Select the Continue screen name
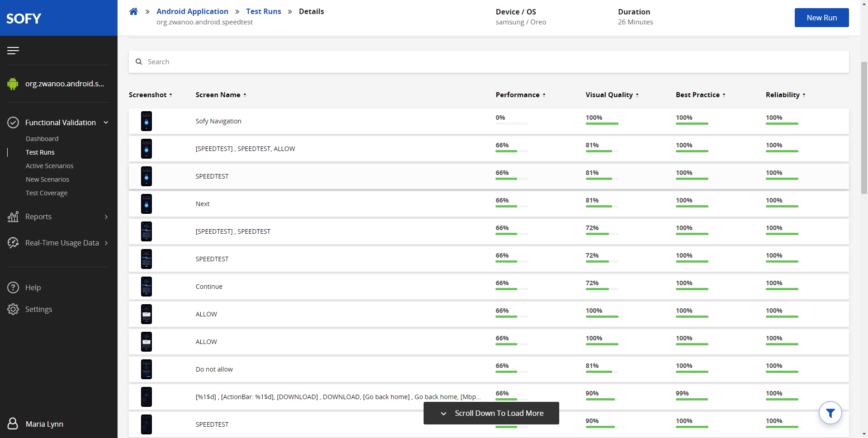Image resolution: width=868 pixels, height=438 pixels. click(x=209, y=287)
